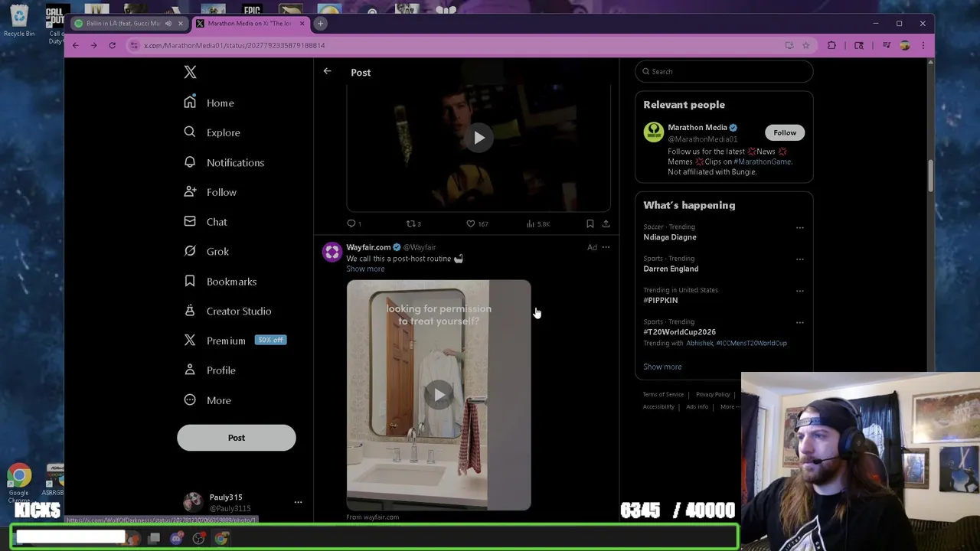The image size is (980, 551).
Task: Open the Terms of Service footer link
Action: [x=663, y=395]
